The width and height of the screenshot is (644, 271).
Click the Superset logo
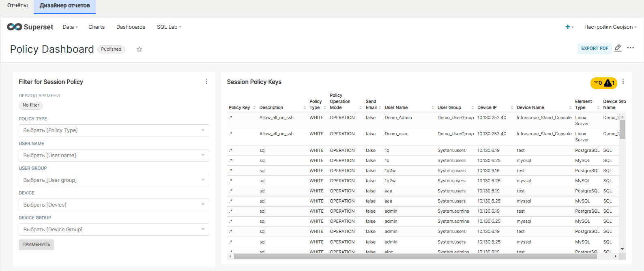pos(30,27)
